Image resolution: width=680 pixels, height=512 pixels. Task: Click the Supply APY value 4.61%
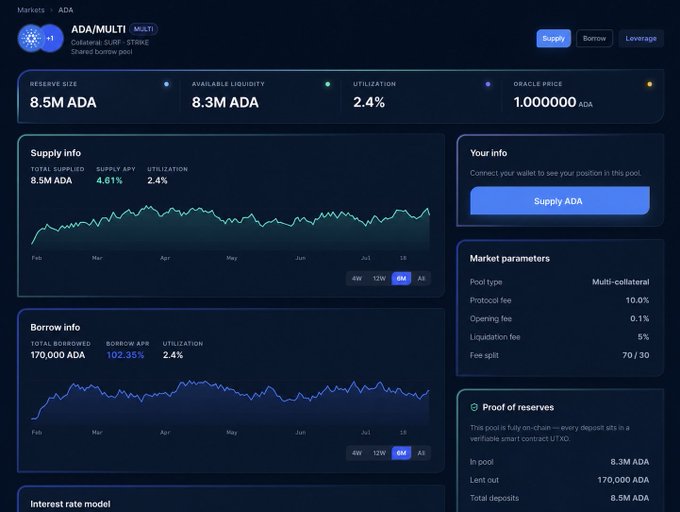(109, 180)
